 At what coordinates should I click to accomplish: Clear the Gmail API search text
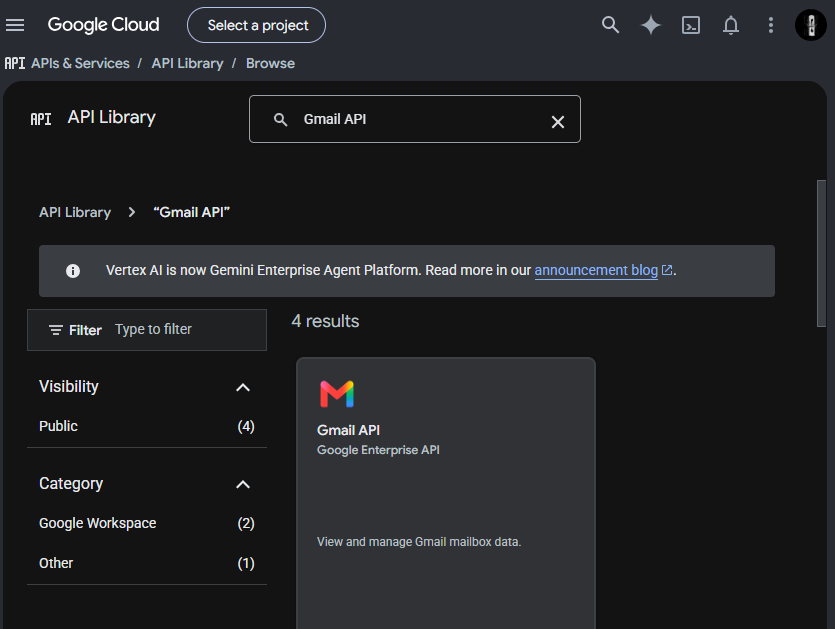[x=558, y=122]
